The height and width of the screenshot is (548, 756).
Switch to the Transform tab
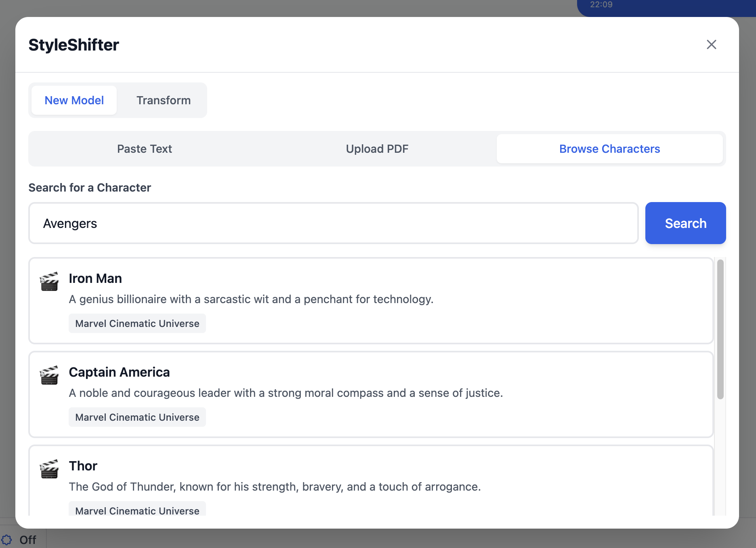point(164,100)
